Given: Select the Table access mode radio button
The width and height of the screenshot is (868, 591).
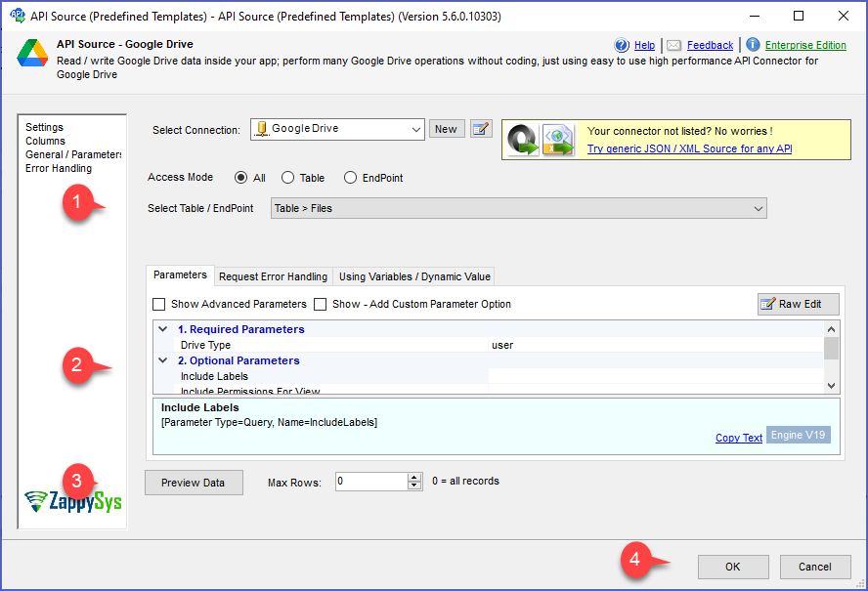Looking at the screenshot, I should [287, 178].
